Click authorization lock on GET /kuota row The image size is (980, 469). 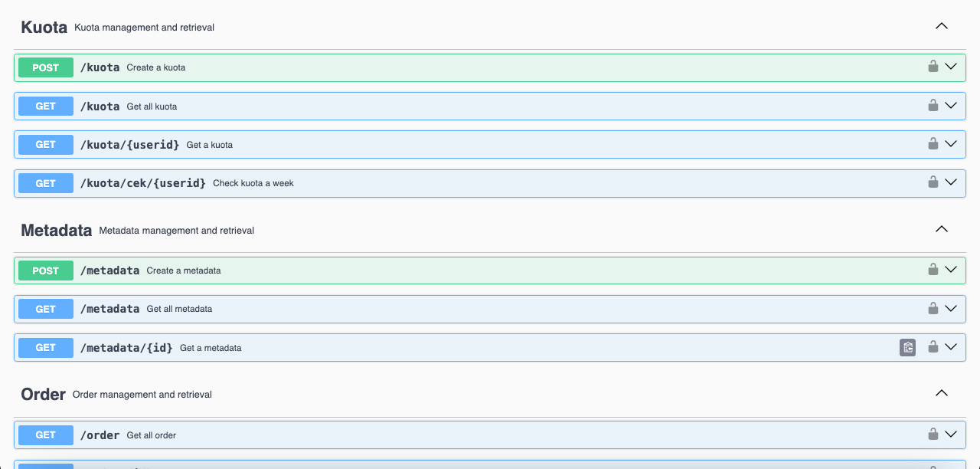pyautogui.click(x=933, y=106)
